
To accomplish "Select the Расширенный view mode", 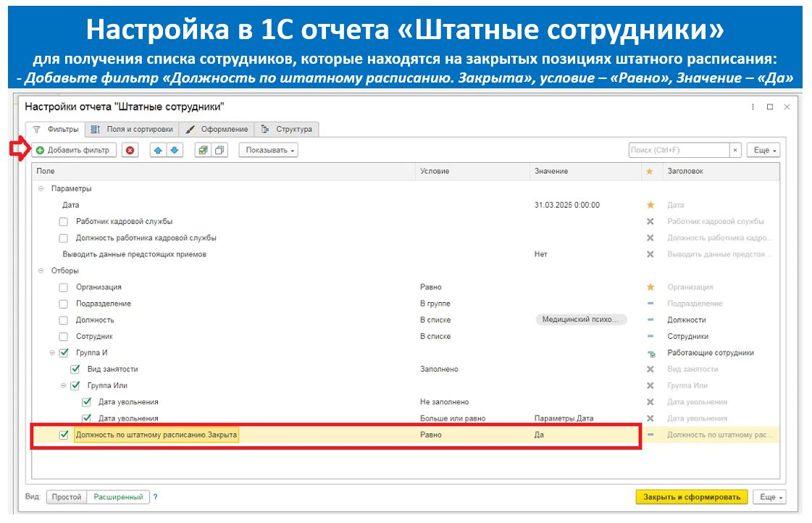I will click(118, 497).
